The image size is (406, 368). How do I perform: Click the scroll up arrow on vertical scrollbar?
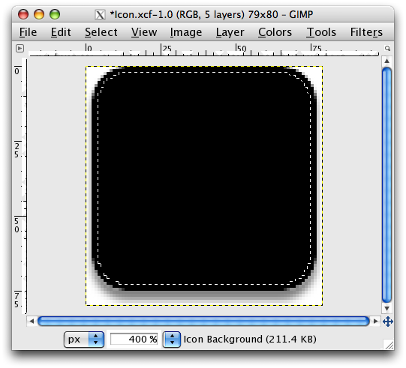387,61
